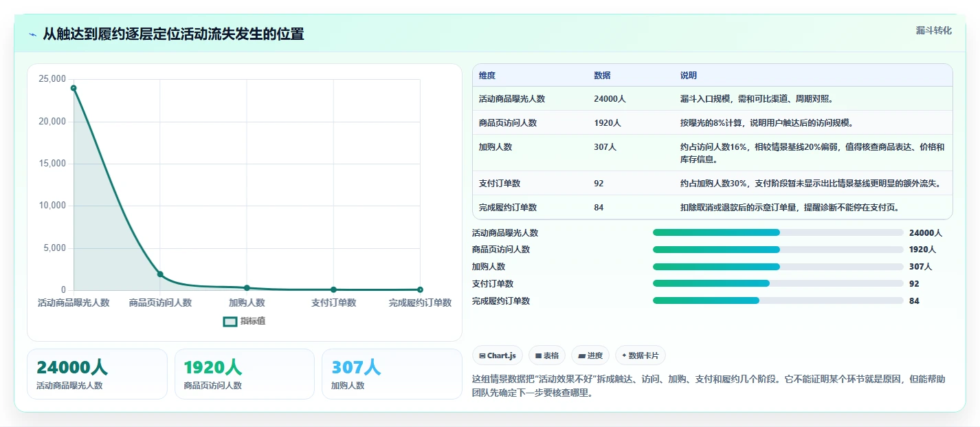The width and height of the screenshot is (980, 427).
Task: Click the lightning icon beside the panel title
Action: click(x=32, y=34)
